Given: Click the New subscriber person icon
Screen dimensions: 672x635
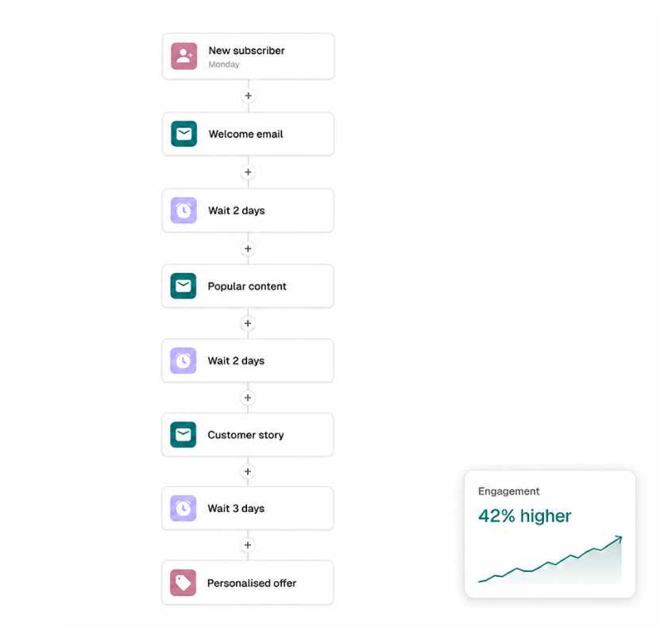Looking at the screenshot, I should point(183,56).
